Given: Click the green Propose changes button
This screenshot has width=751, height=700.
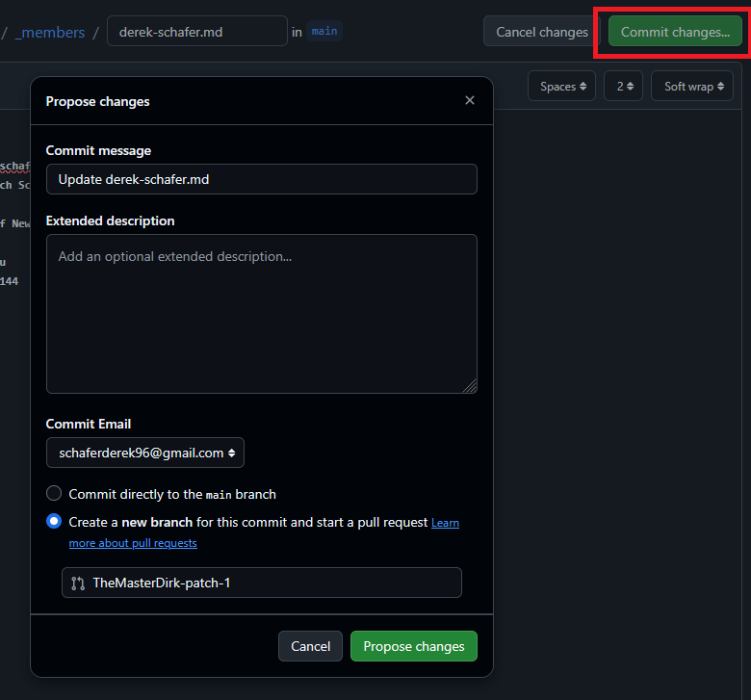Looking at the screenshot, I should click(414, 646).
